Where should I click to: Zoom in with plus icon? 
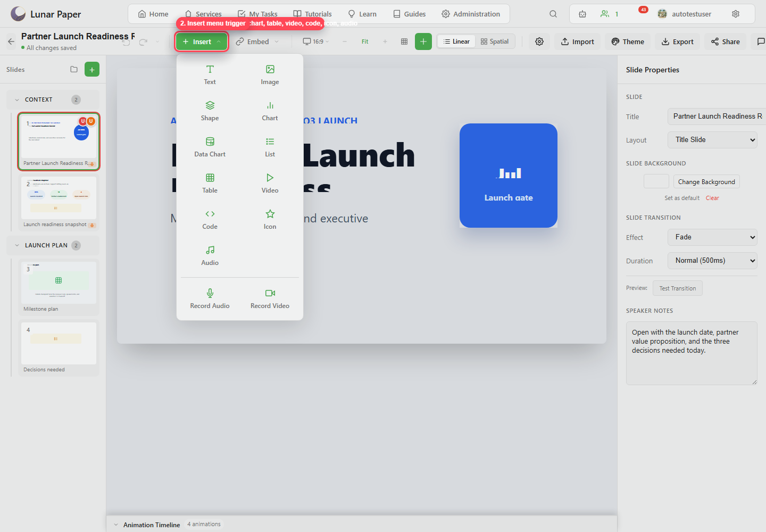(385, 41)
